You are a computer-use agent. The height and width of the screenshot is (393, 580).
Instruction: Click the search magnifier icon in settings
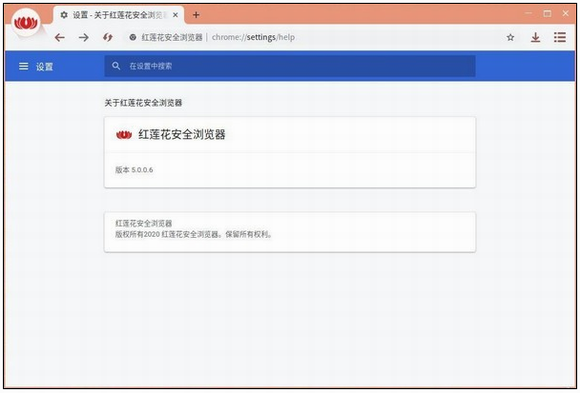(116, 66)
